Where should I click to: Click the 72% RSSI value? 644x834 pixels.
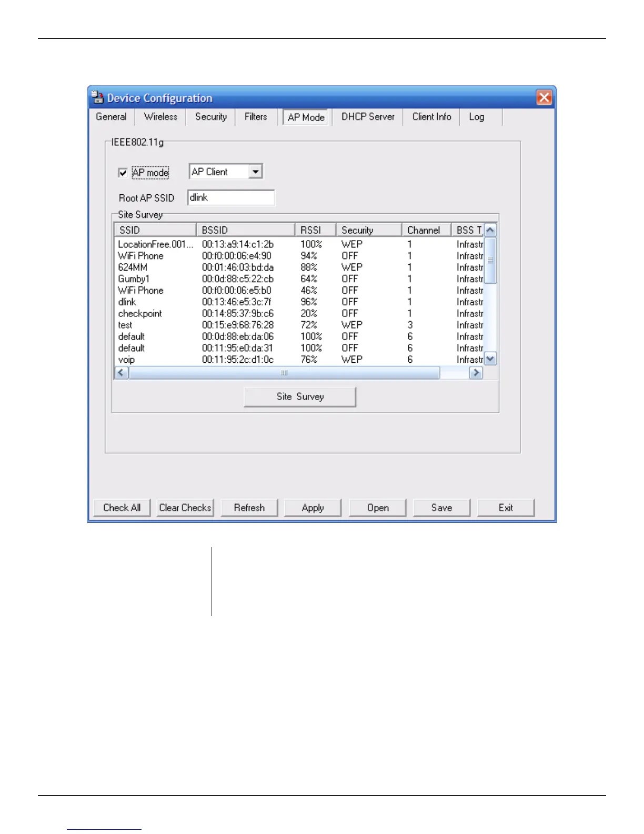309,325
